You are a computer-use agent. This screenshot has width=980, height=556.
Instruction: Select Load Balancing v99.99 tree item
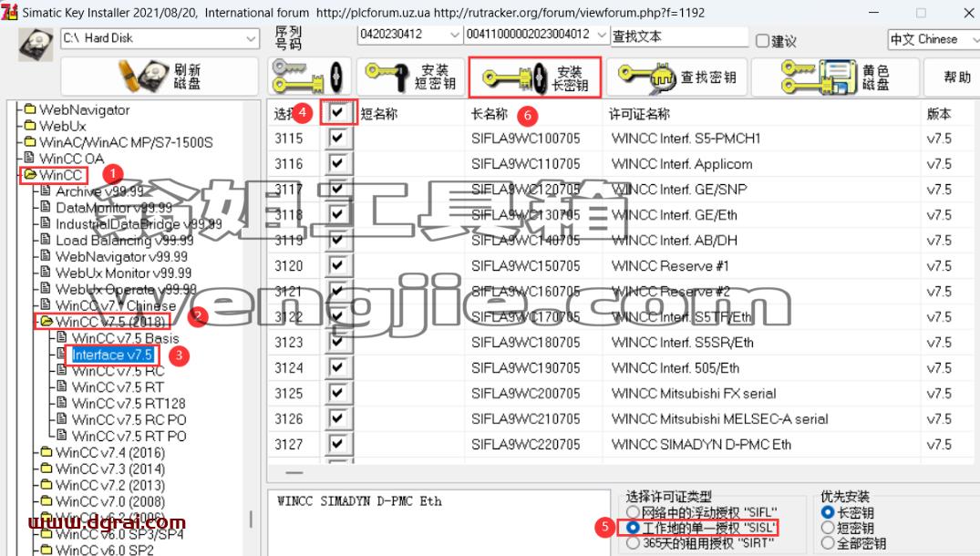pyautogui.click(x=124, y=240)
